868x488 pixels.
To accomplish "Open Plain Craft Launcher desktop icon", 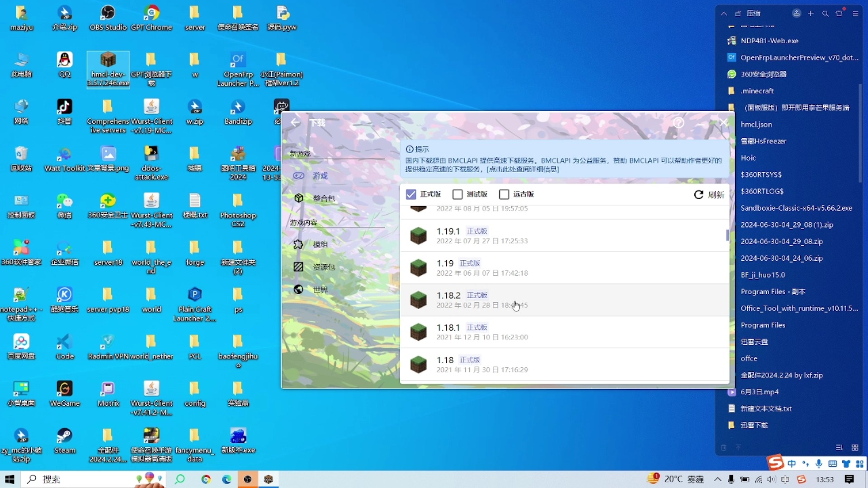I will pyautogui.click(x=195, y=304).
